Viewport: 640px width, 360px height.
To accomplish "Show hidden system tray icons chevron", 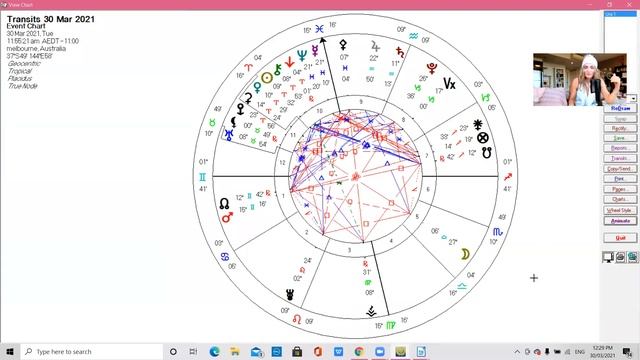I will (x=517, y=351).
